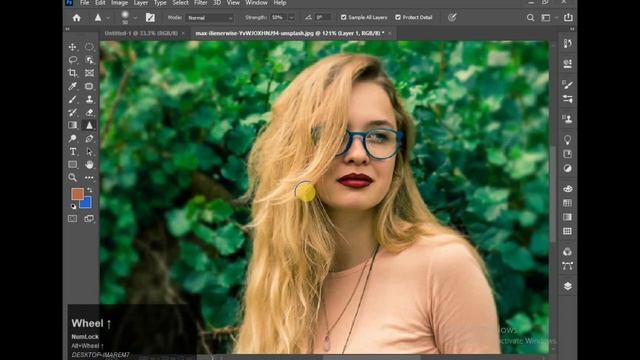Open the Color palette panel icon
This screenshot has height=360, width=640.
[x=567, y=189]
